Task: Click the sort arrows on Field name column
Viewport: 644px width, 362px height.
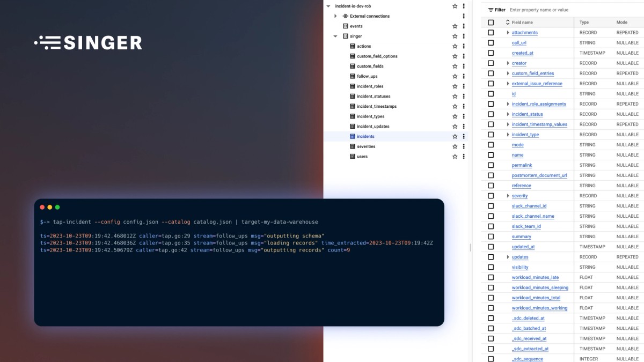Action: [x=508, y=22]
